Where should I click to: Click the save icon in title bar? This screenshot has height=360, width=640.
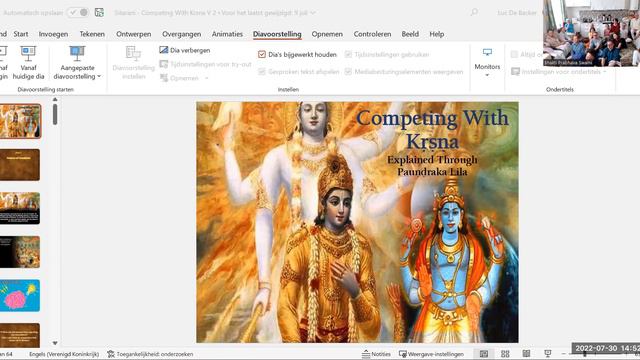[x=99, y=13]
